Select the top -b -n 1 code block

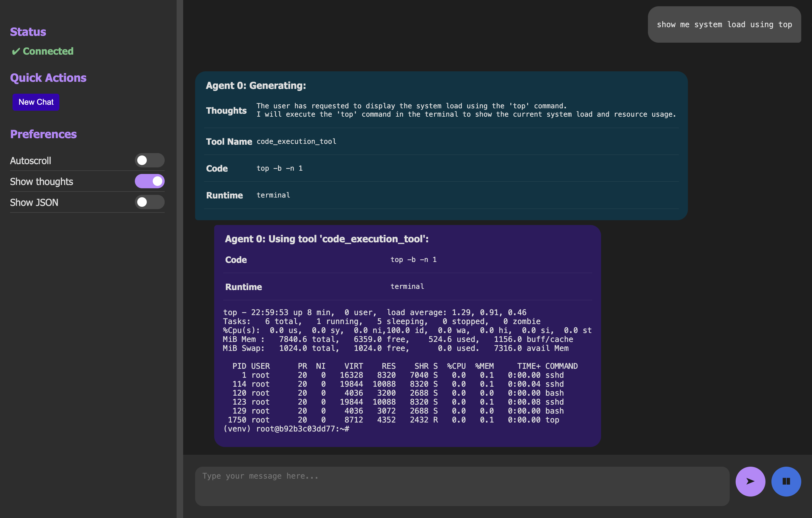click(280, 167)
